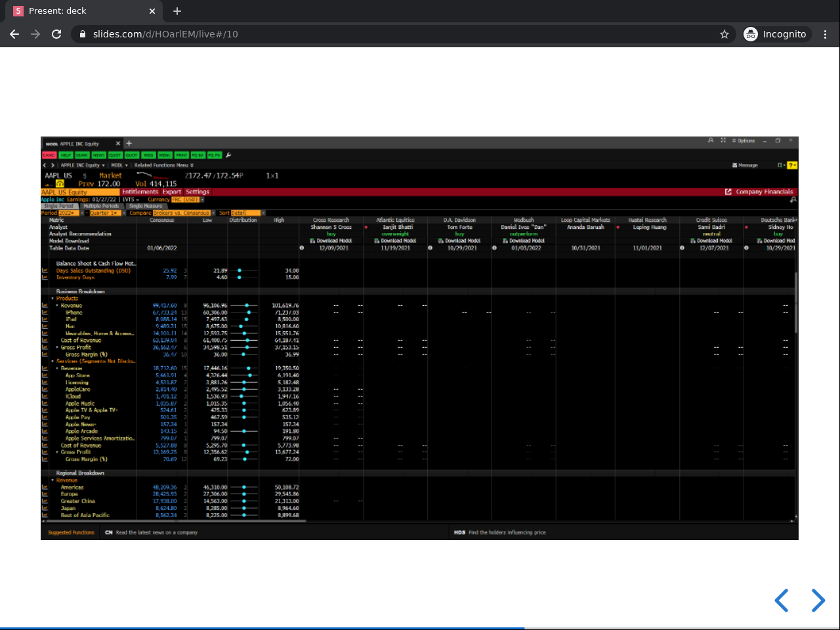Open a new browser tab
Viewport: 840px width, 630px height.
177,11
